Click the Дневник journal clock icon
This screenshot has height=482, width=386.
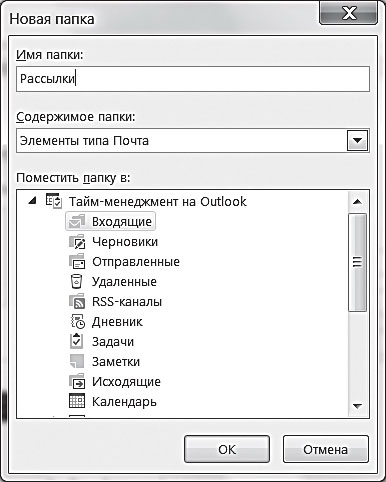(x=78, y=322)
